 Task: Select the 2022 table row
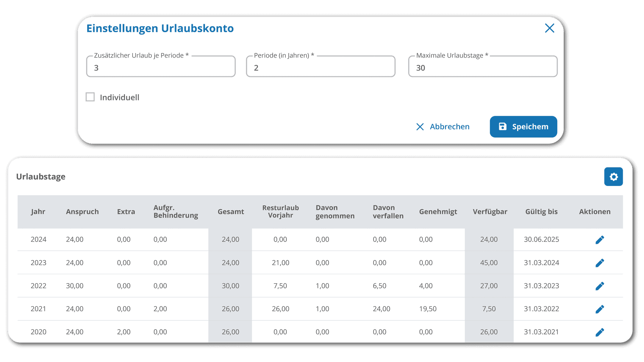coord(265,286)
